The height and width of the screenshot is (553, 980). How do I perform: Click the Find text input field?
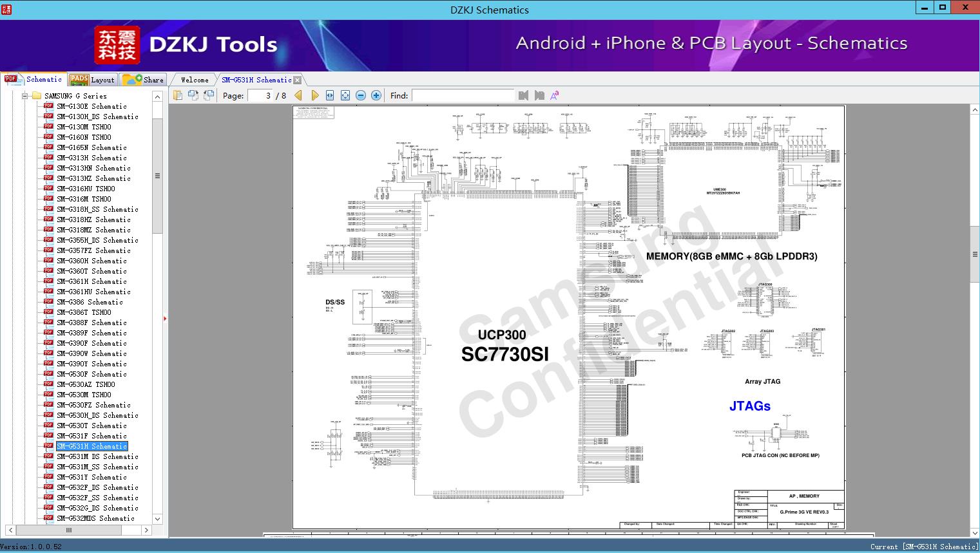click(x=463, y=95)
